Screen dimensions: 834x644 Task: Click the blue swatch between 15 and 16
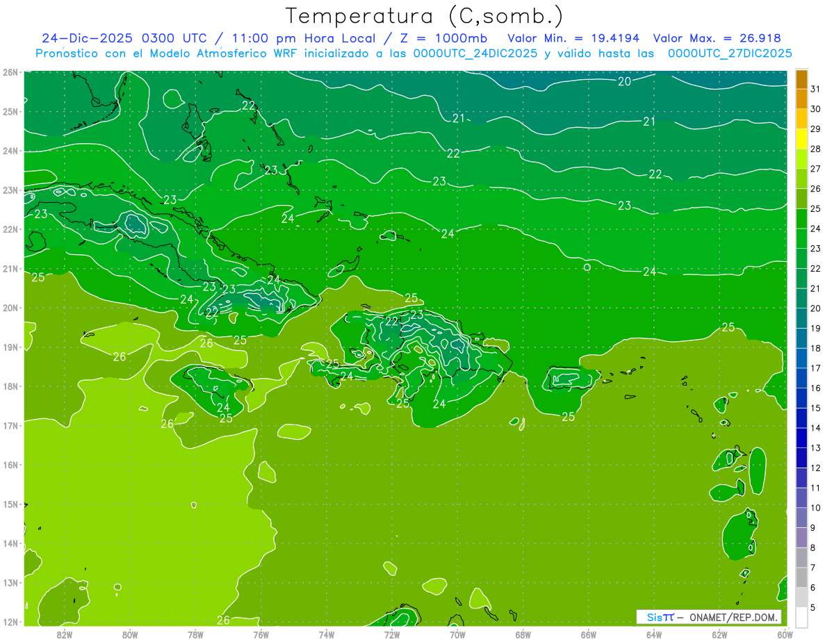coord(801,398)
